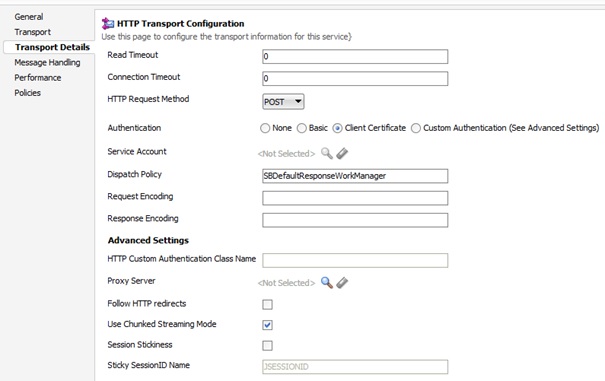Click the HTTP Custom Authentication Class Name field
Screen dimensions: 605x381
point(355,261)
